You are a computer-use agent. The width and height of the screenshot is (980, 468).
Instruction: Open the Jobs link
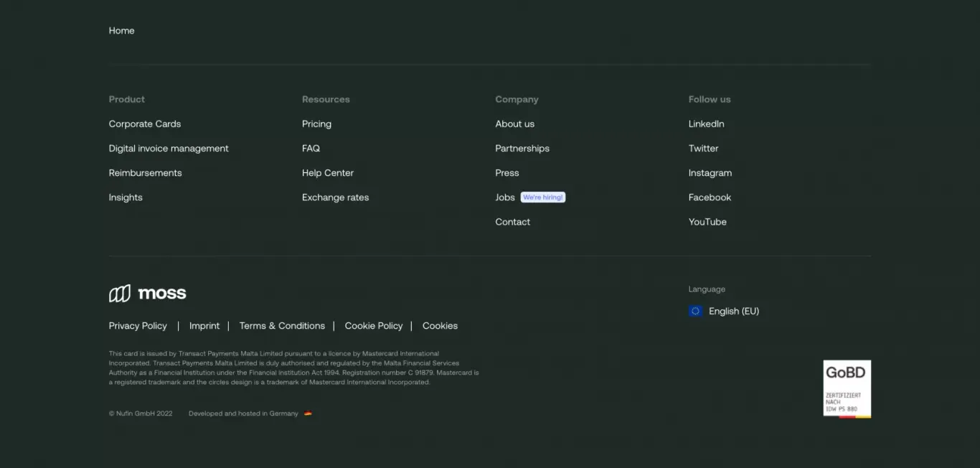coord(505,197)
